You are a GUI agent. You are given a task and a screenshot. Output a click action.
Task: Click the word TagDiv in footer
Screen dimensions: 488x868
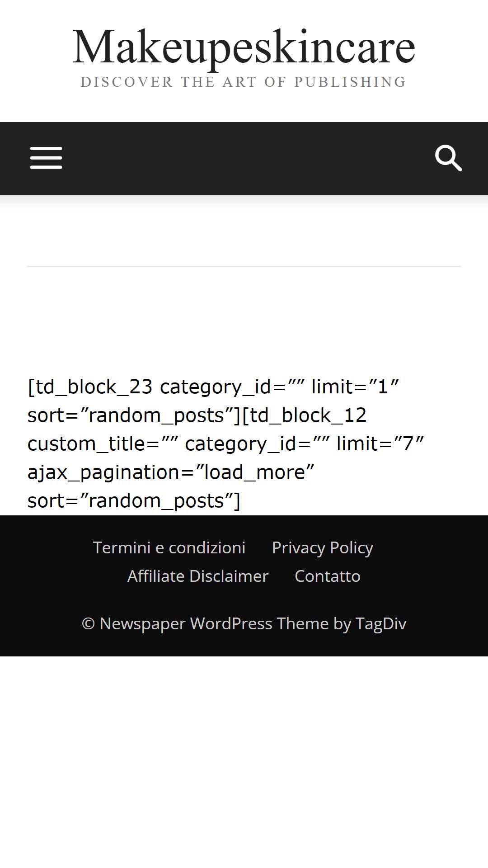(381, 623)
